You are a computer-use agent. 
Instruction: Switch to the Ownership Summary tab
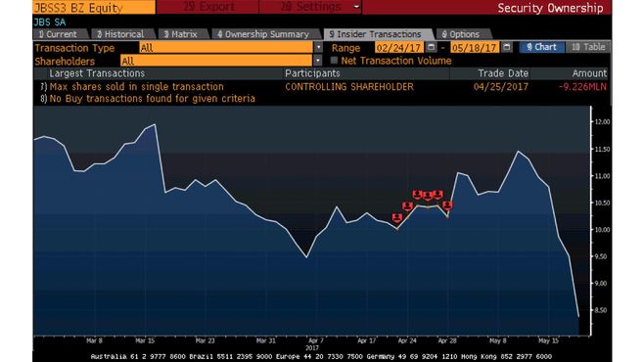(263, 34)
